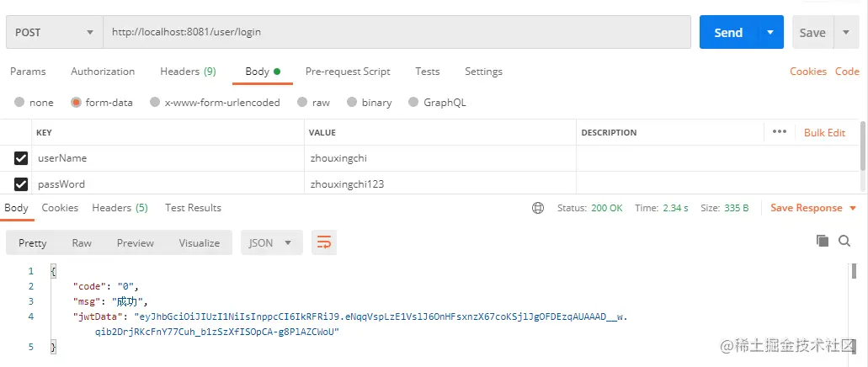The image size is (868, 367).
Task: Click the "code": "0" line
Action: (x=105, y=286)
